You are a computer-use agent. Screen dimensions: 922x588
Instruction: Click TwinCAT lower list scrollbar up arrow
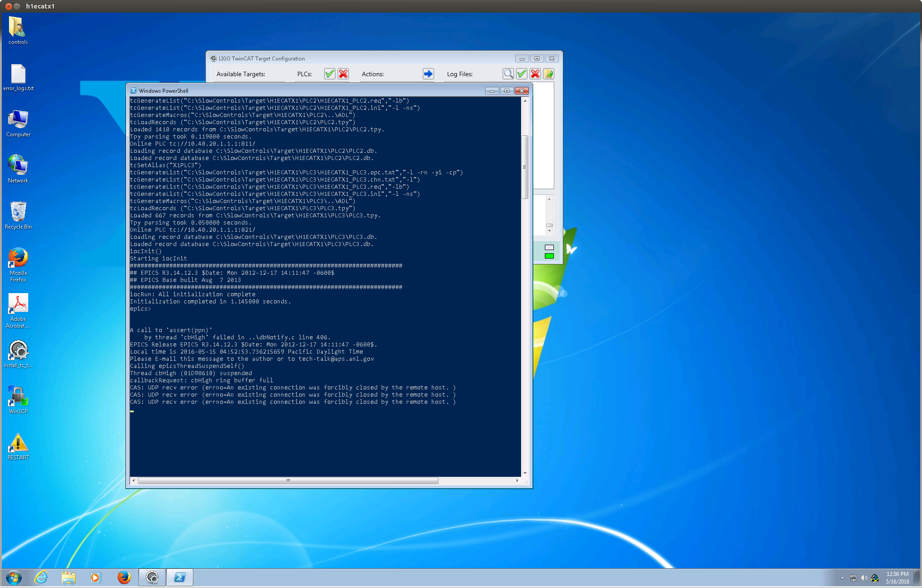(x=549, y=199)
